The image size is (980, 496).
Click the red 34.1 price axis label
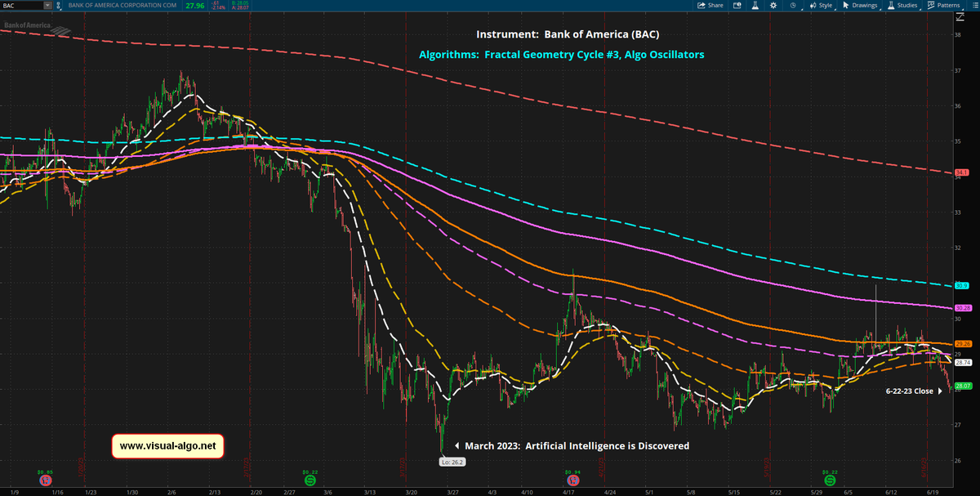click(x=962, y=172)
